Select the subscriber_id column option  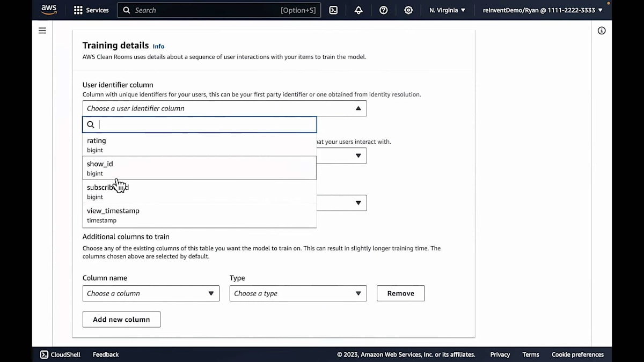pos(199,191)
